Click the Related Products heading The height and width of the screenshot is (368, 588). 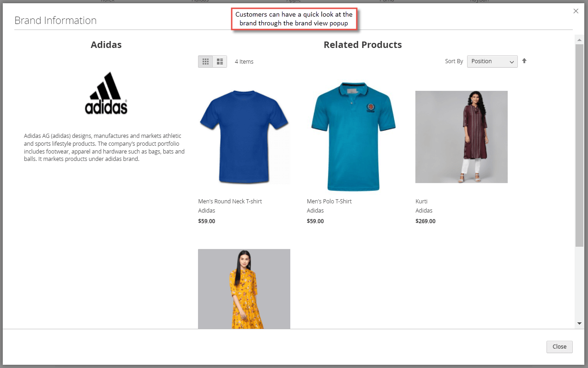click(363, 45)
